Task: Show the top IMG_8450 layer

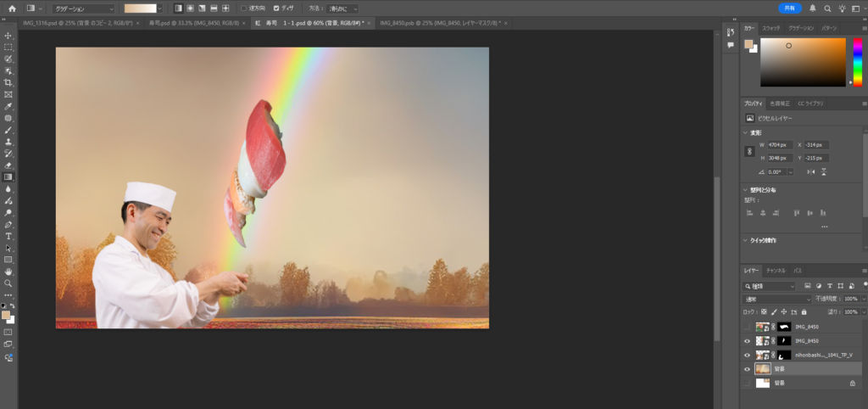Action: [747, 327]
